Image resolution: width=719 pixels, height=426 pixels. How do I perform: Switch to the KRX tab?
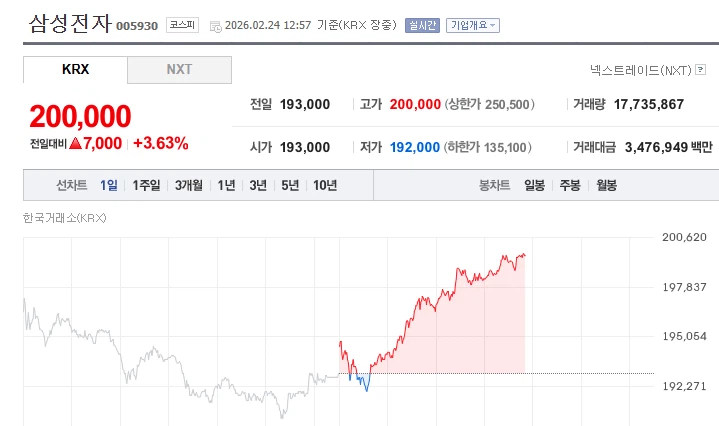(76, 70)
